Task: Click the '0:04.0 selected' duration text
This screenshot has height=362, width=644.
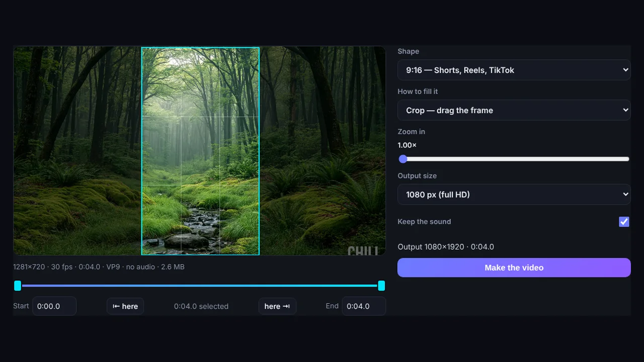Action: click(201, 306)
